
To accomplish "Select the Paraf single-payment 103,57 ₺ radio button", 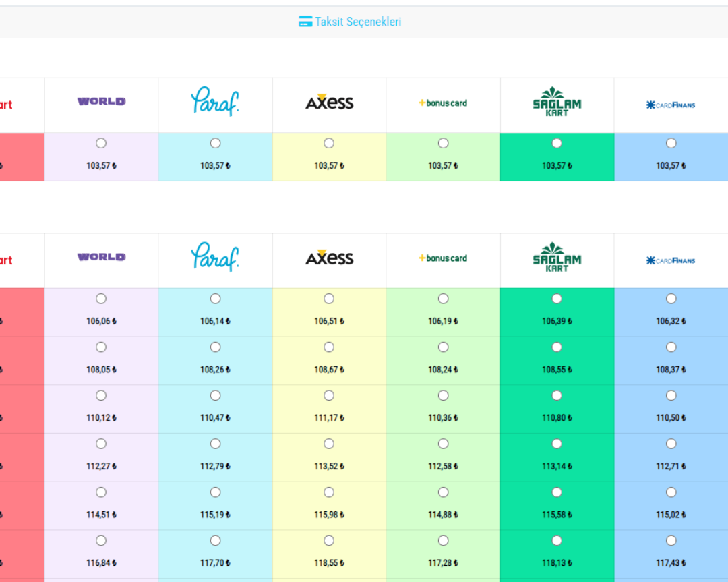I will (215, 143).
